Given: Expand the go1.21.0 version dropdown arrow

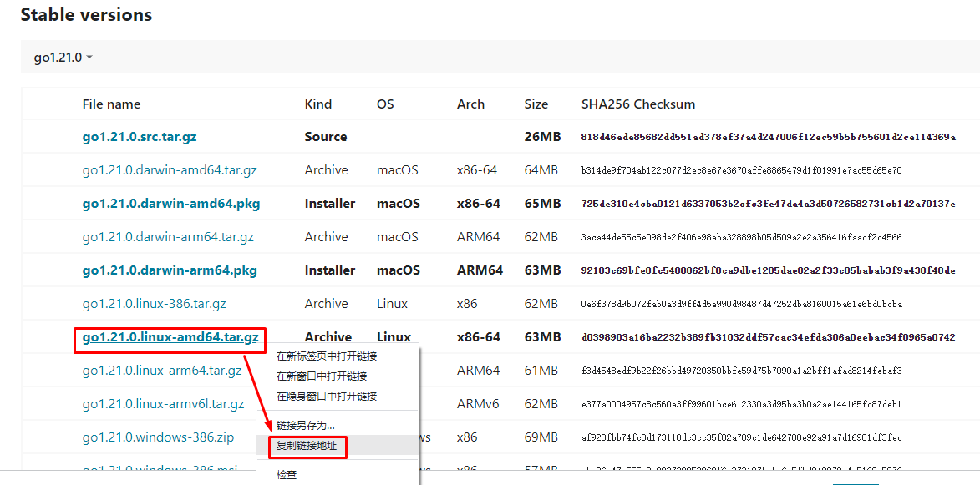Looking at the screenshot, I should [89, 58].
